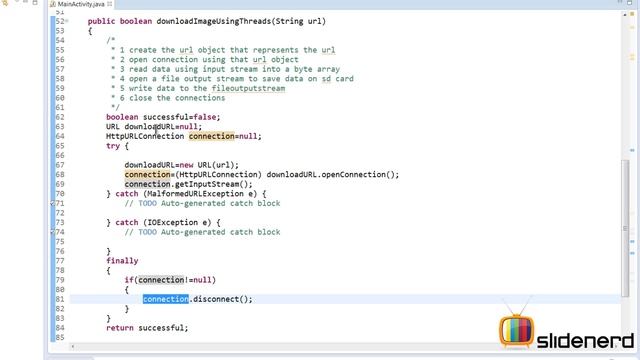Click the task marker on line 71
The height and width of the screenshot is (360, 640).
pos(53,203)
